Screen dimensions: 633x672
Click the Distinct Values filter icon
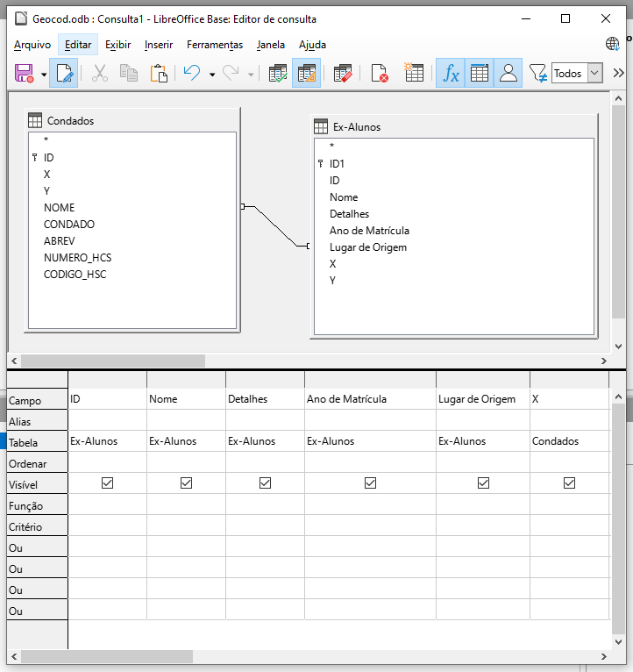coord(537,74)
